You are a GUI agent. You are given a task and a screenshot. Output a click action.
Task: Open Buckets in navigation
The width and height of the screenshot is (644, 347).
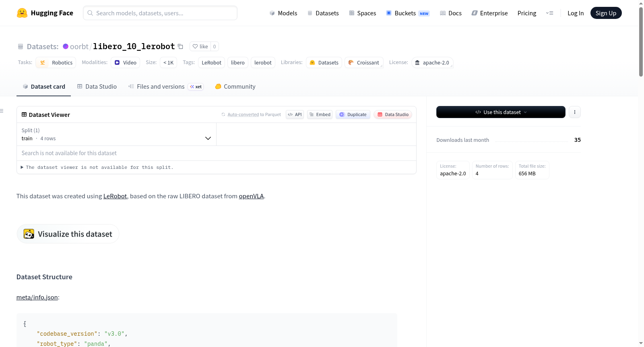(408, 13)
